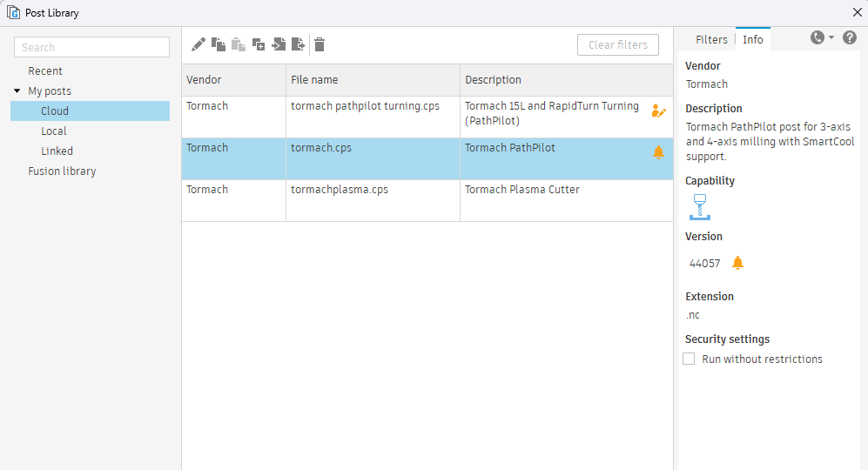Click the Paste post toolbar icon
Viewport: 868px width, 470px height.
(238, 44)
